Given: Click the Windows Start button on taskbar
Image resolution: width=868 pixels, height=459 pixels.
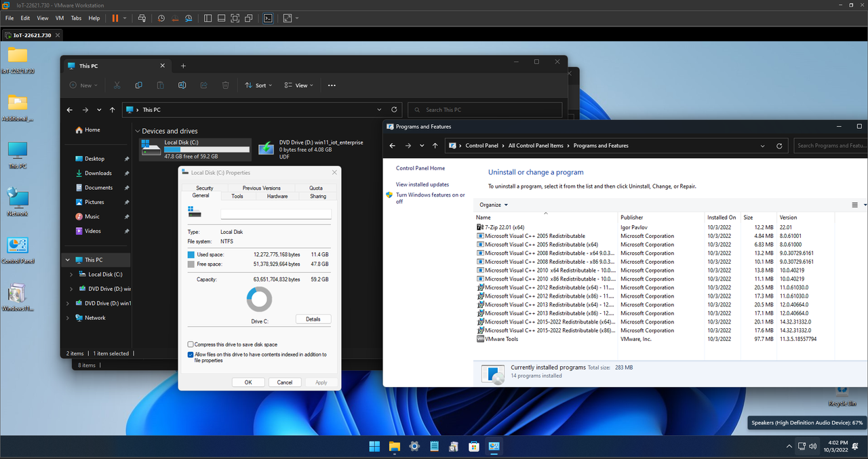Looking at the screenshot, I should (374, 446).
